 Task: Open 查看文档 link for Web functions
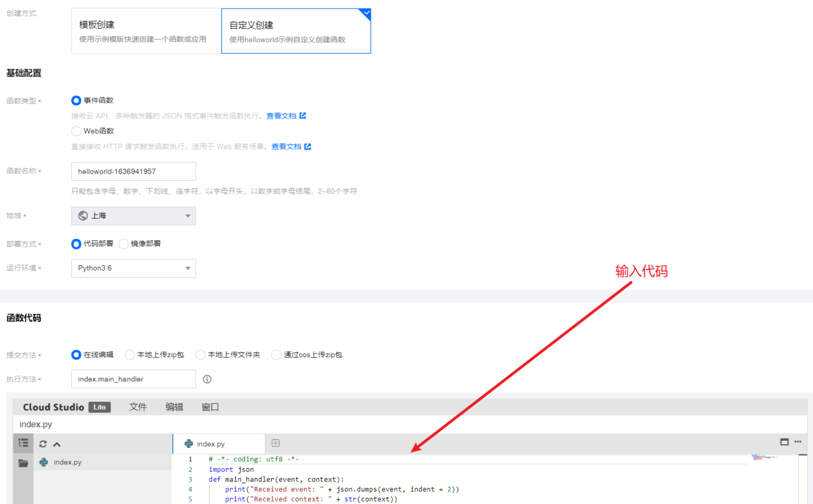286,147
